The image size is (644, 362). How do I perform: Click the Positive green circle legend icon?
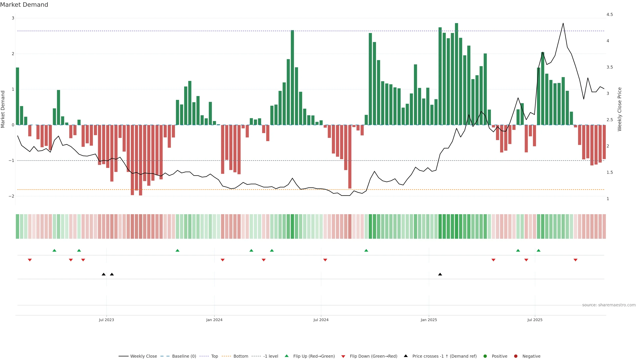[x=485, y=356]
